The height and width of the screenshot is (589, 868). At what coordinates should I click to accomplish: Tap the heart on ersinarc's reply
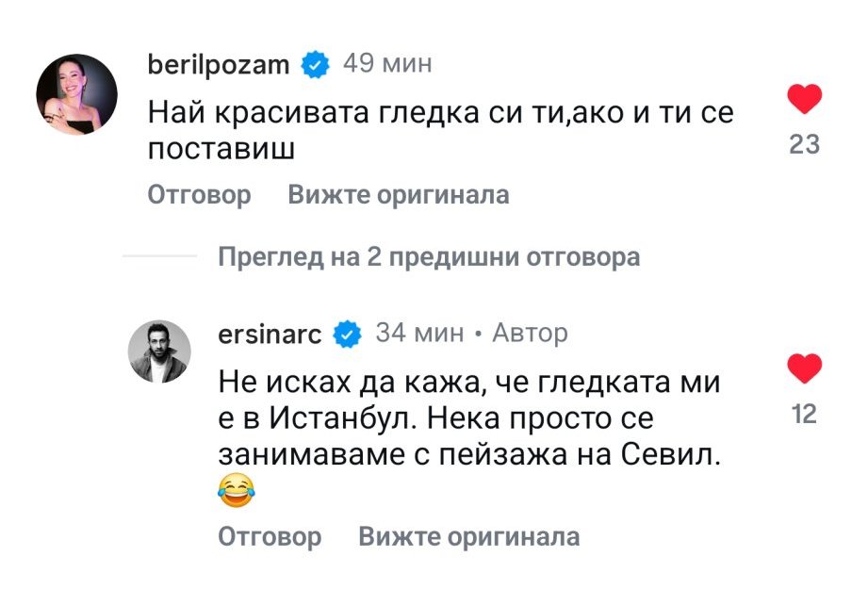click(x=804, y=368)
